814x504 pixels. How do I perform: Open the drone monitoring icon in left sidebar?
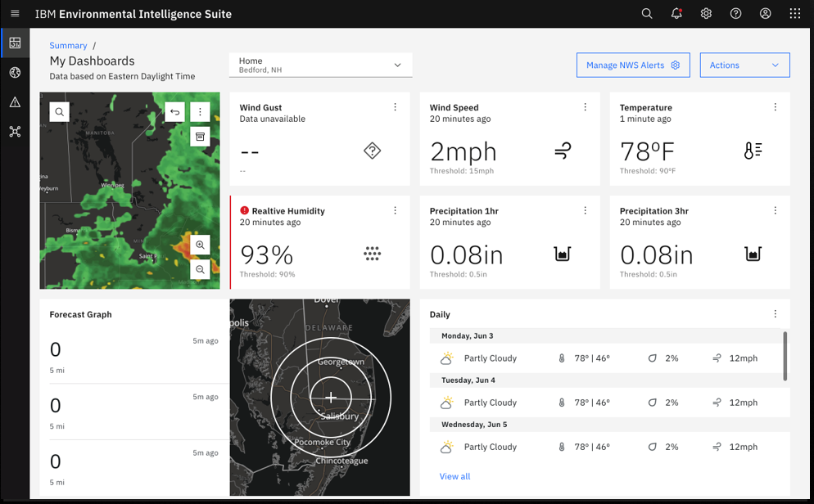point(15,132)
